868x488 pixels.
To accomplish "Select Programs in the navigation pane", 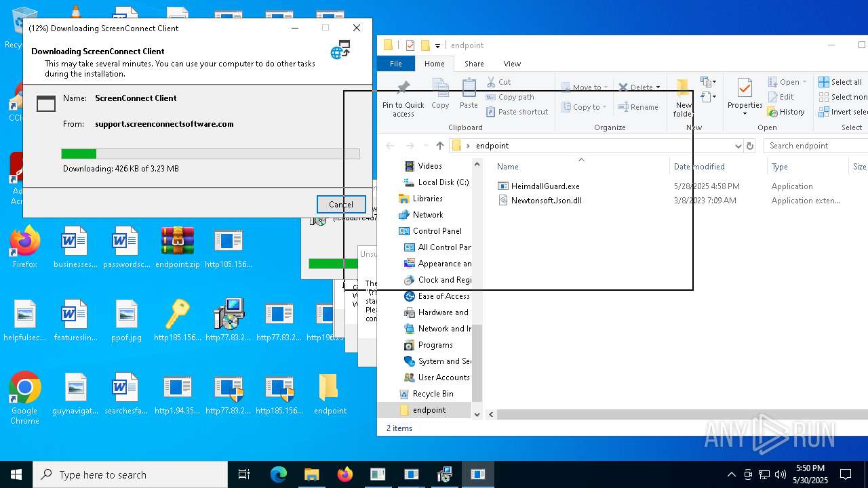I will click(435, 345).
